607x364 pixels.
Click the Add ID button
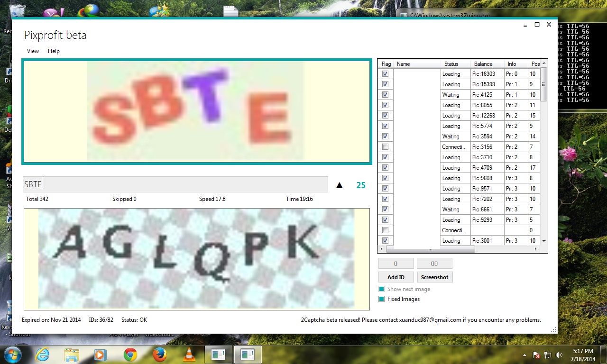[x=396, y=277]
